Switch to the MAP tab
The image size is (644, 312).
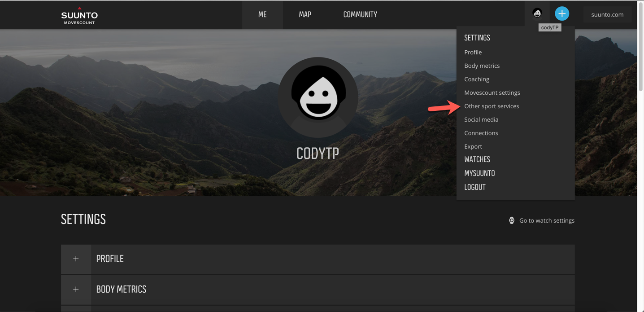pos(305,14)
